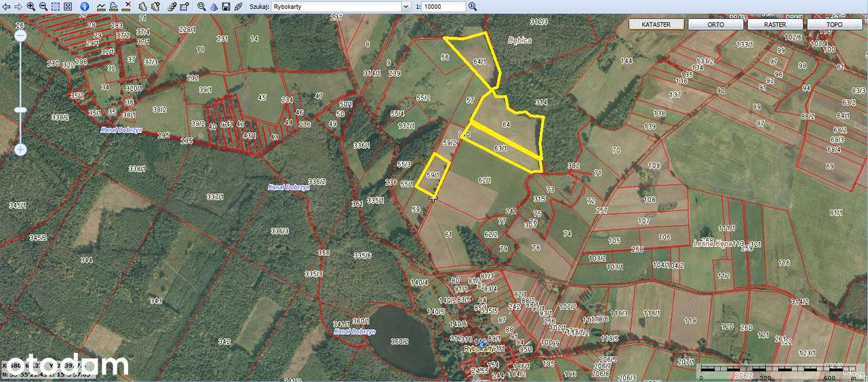This screenshot has width=868, height=382.
Task: Switch to the TOPO layer
Action: click(x=835, y=24)
